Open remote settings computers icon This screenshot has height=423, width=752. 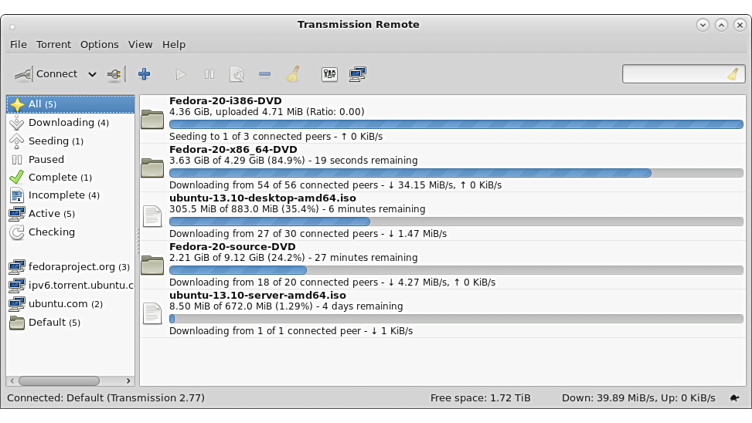point(357,74)
